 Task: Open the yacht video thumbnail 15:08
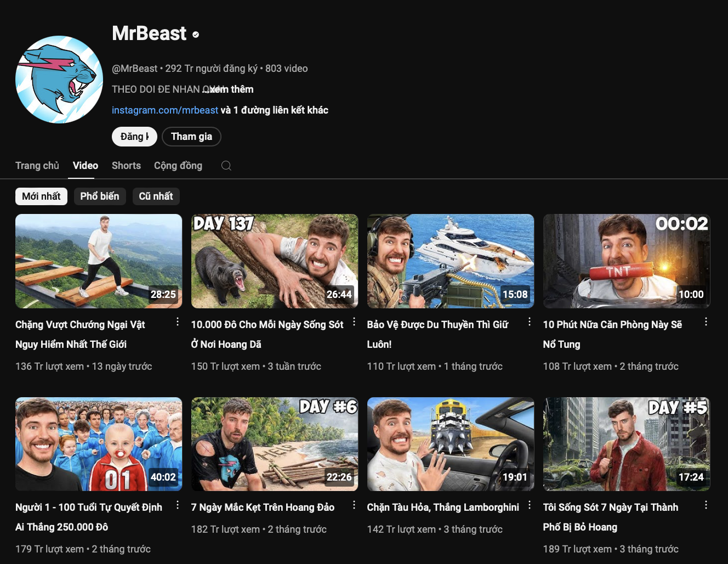pos(451,261)
